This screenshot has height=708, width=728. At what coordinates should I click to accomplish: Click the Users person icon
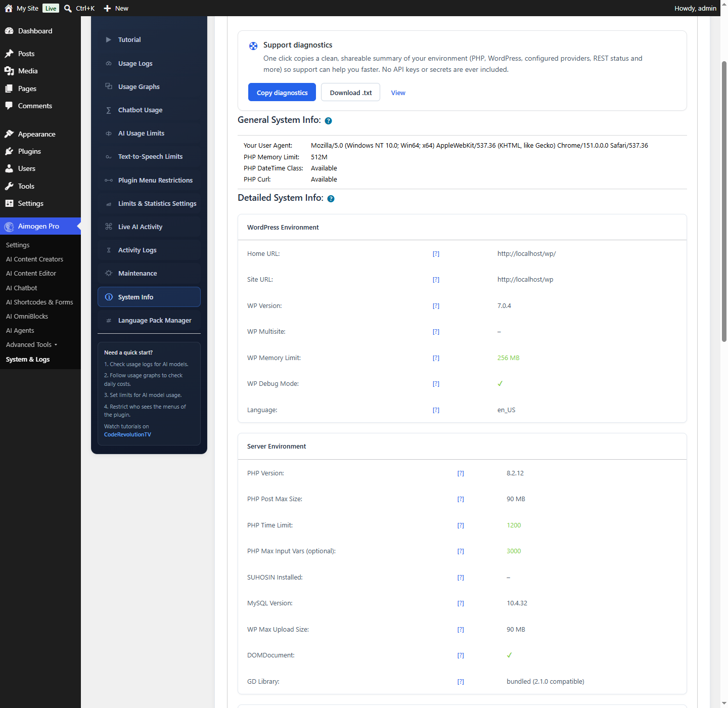coord(9,168)
